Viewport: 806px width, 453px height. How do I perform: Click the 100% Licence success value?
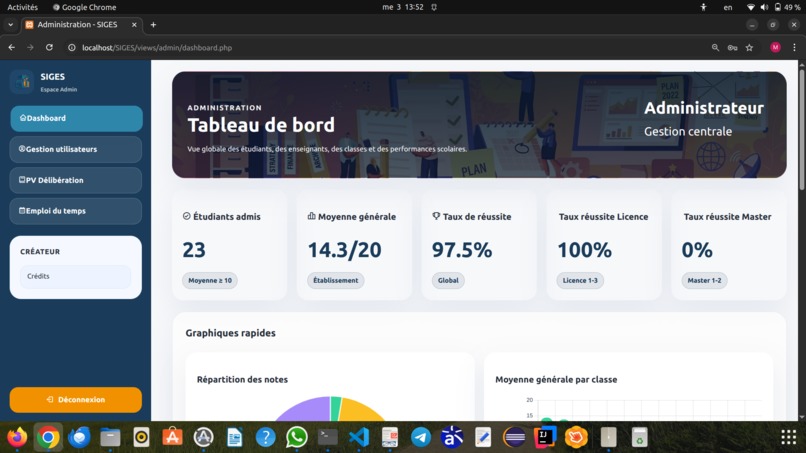(x=584, y=250)
